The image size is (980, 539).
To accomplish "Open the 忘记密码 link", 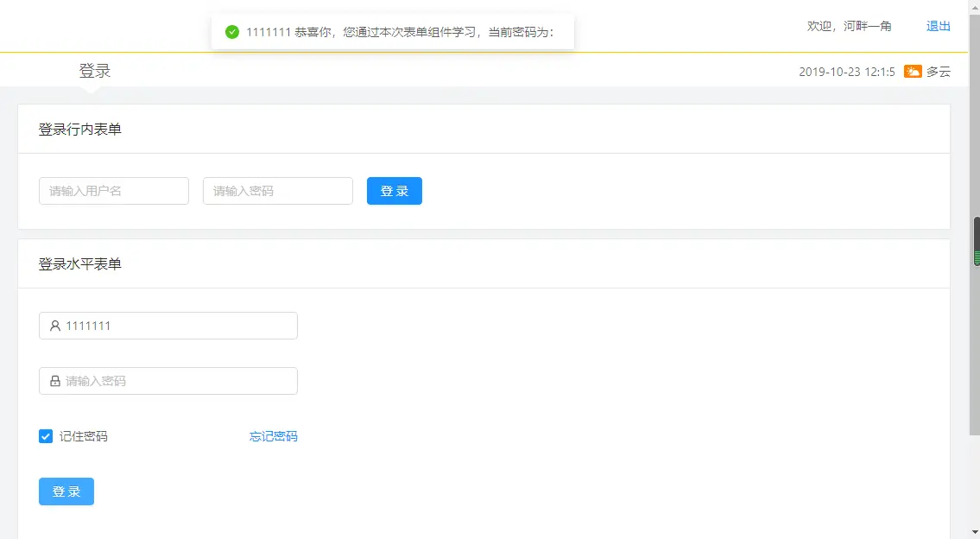I will (273, 436).
